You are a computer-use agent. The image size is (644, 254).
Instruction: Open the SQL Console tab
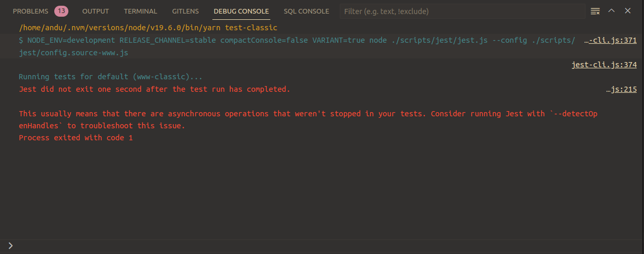click(306, 11)
